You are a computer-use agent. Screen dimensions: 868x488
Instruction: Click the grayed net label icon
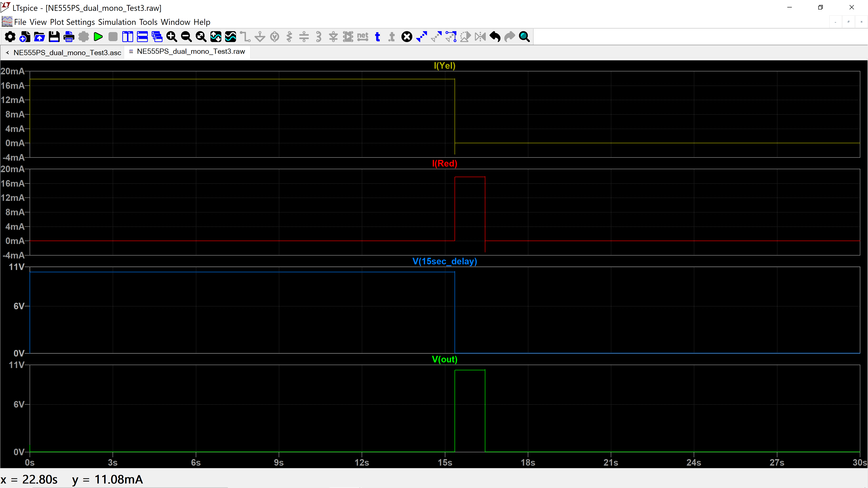pyautogui.click(x=363, y=37)
